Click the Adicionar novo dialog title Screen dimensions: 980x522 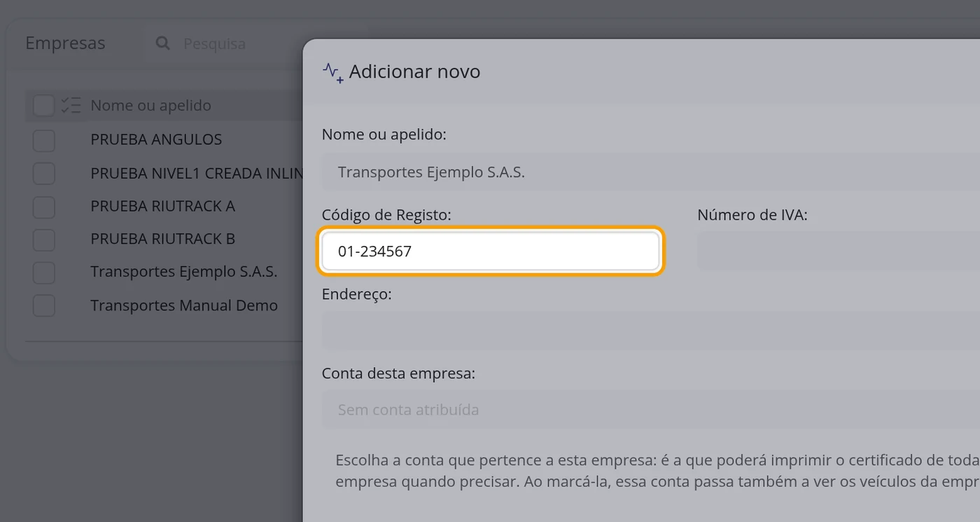(414, 71)
